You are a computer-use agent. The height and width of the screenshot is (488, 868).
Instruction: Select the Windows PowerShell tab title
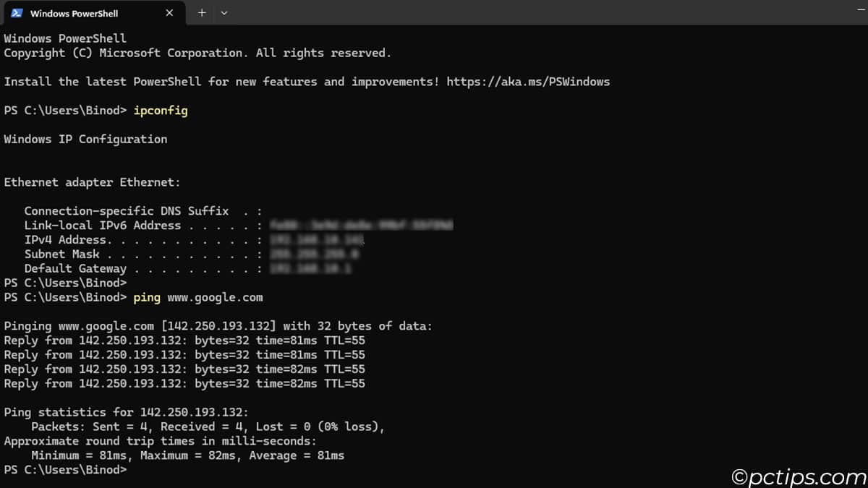[74, 13]
